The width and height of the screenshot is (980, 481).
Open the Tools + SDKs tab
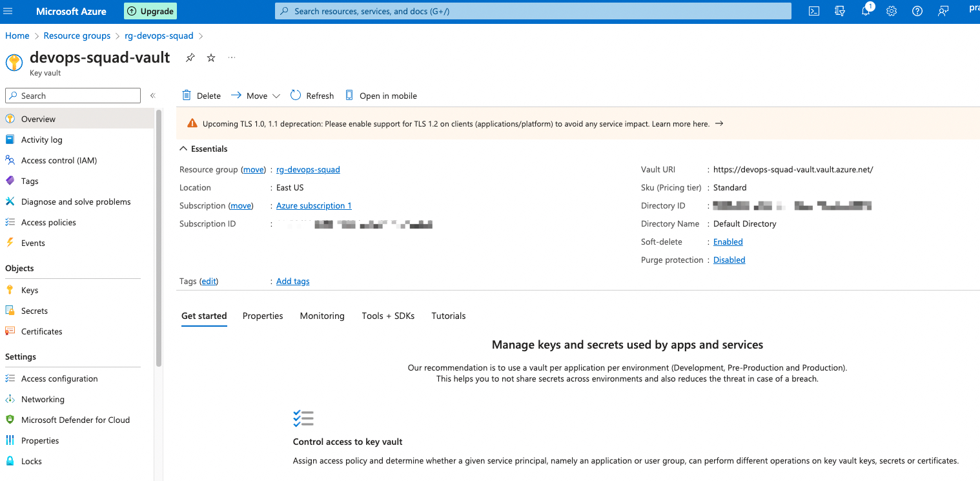tap(388, 316)
